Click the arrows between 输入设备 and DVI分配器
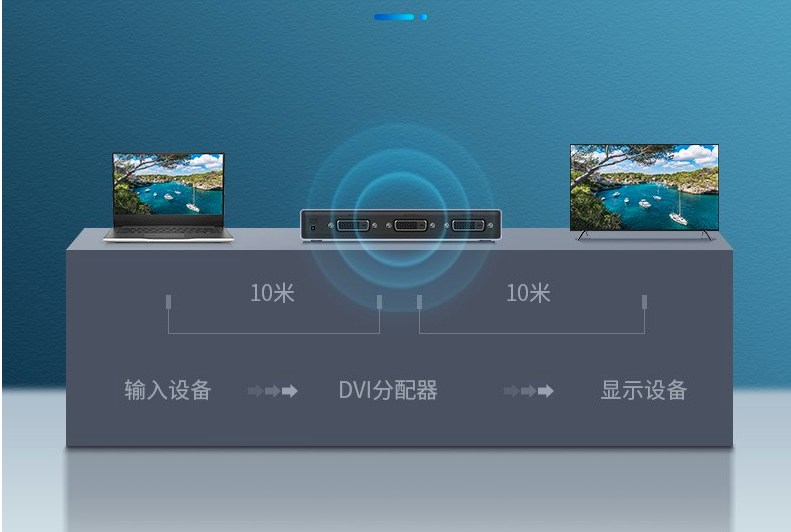Image resolution: width=791 pixels, height=532 pixels. tap(273, 391)
